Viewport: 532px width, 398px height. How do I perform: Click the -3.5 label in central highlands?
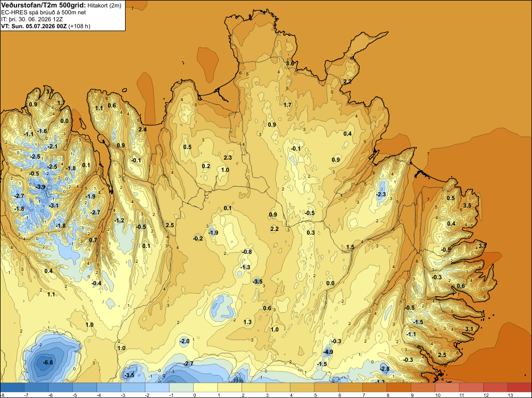(x=257, y=281)
